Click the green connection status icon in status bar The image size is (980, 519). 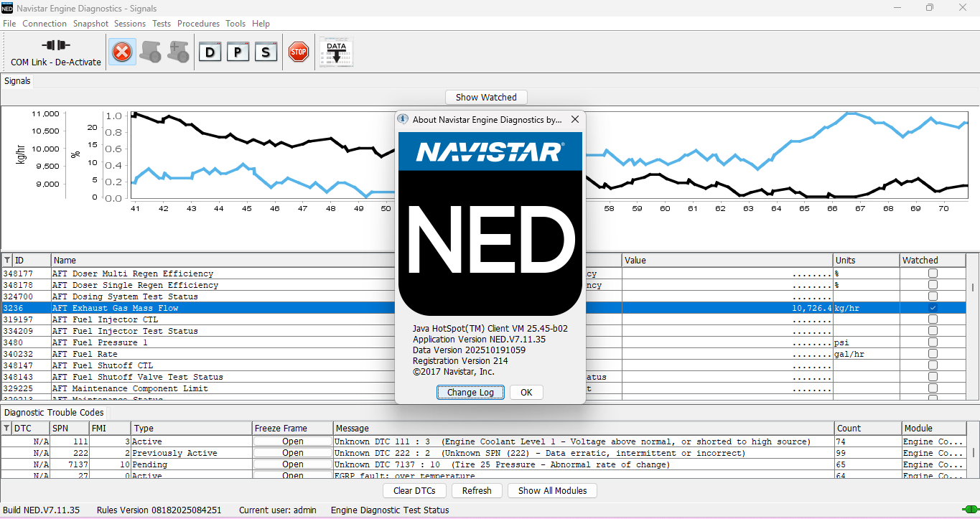[969, 510]
